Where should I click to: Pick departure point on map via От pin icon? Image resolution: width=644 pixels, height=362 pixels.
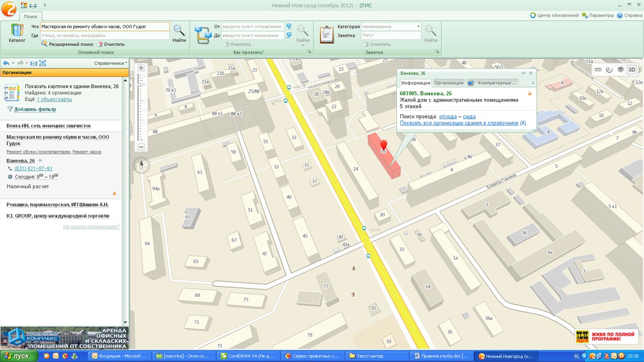coord(289,26)
